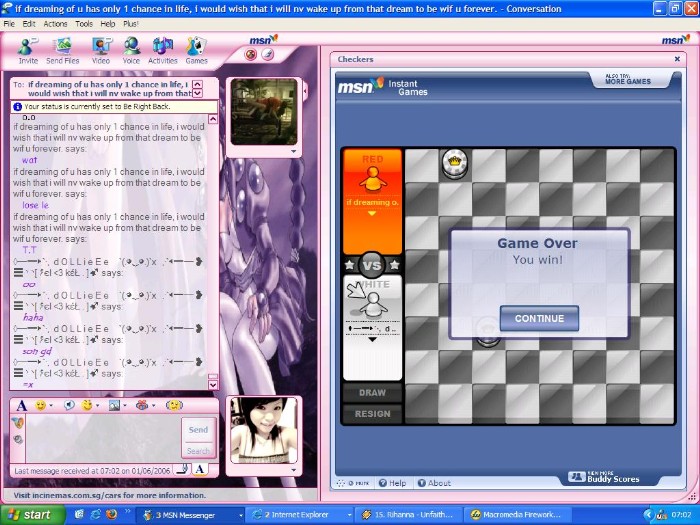Switch to MSN Messenger taskbar group
This screenshot has height=525, width=700.
tap(190, 515)
